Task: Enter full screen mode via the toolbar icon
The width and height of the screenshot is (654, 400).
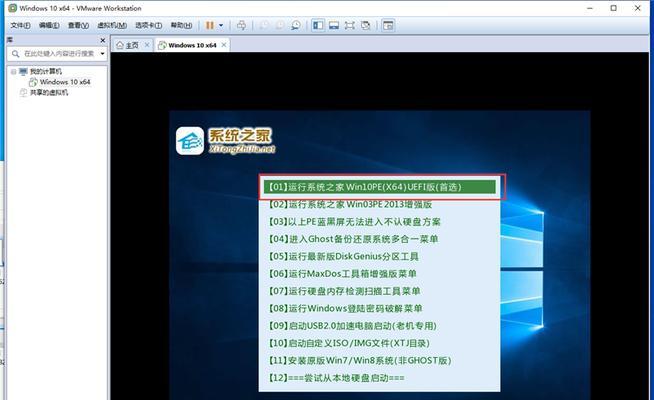Action: point(350,25)
